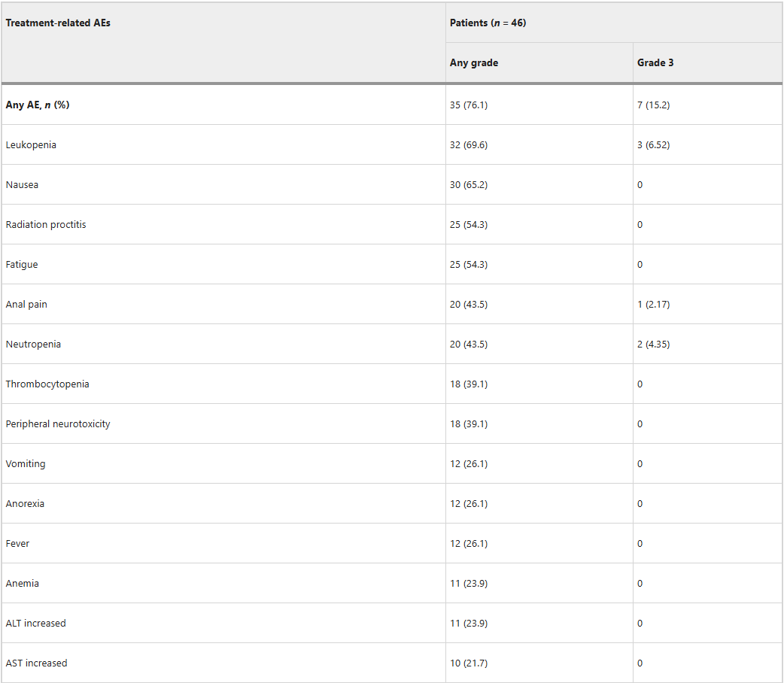Image resolution: width=784 pixels, height=683 pixels.
Task: Click the Fever row label
Action: pos(18,543)
